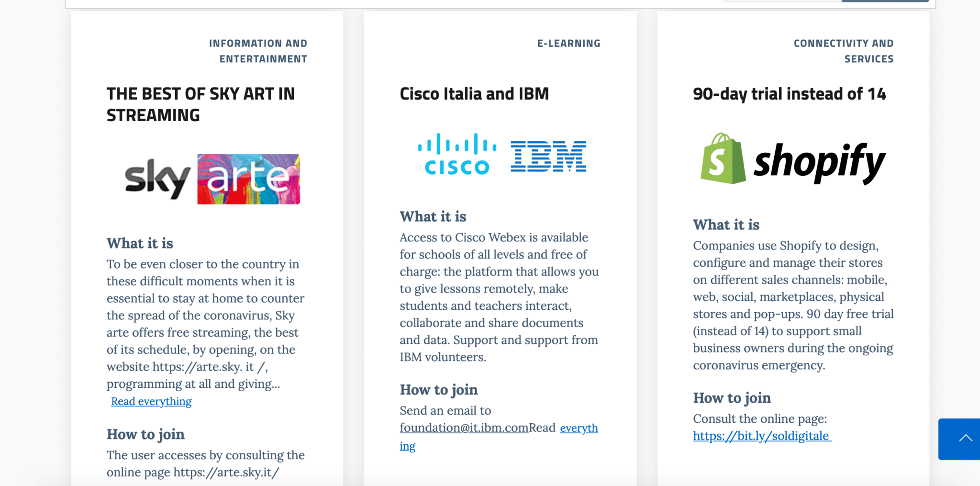The height and width of the screenshot is (486, 980).
Task: Click the 'Cisco Italia and IBM' heading
Action: pos(474,94)
